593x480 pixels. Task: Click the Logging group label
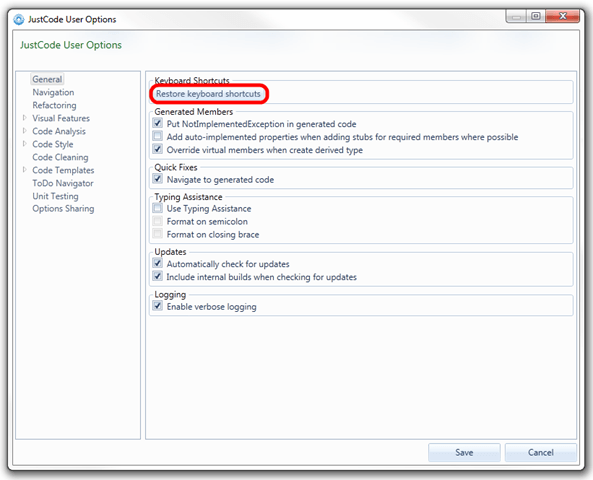click(x=170, y=294)
